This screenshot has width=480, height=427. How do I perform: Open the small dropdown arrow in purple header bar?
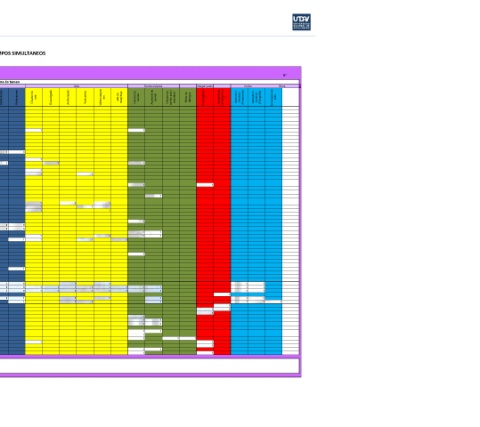tap(284, 75)
